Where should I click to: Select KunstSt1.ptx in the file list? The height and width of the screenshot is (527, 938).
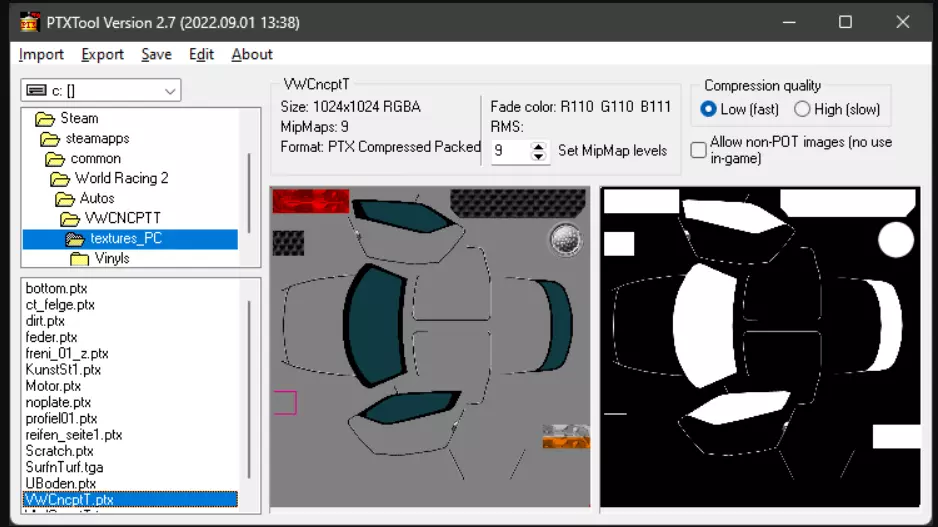(63, 370)
